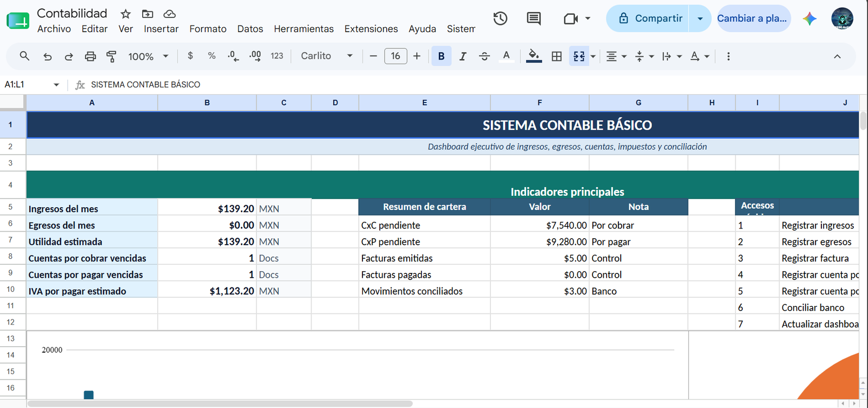Open the text color picker
868x408 pixels.
click(506, 56)
